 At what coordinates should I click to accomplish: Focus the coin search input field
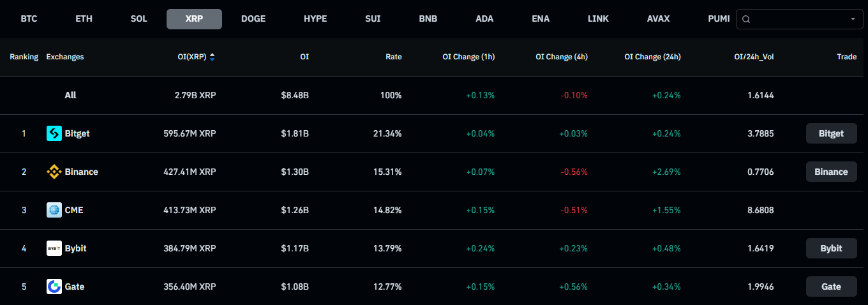799,19
